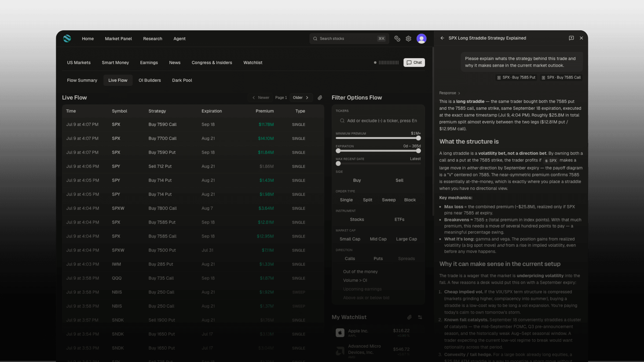The width and height of the screenshot is (644, 362).
Task: Open watchlist filter settings icon
Action: 420,317
